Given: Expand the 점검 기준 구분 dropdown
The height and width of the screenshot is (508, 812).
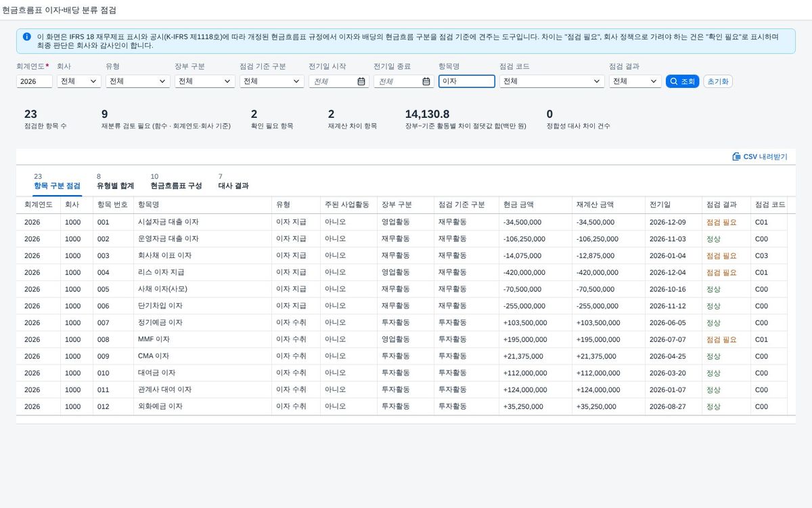Looking at the screenshot, I should click(271, 81).
